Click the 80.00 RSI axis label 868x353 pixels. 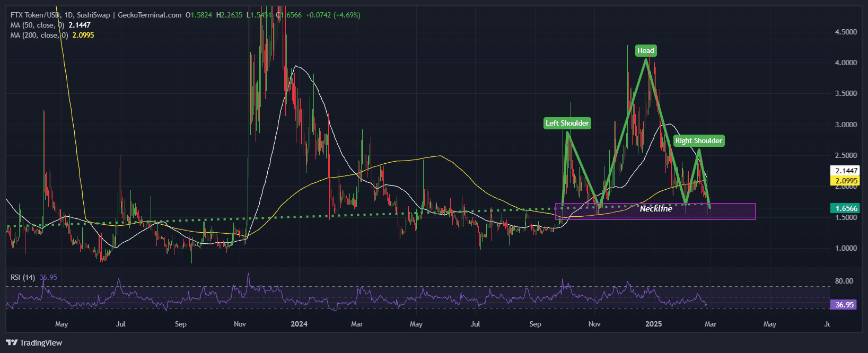(x=844, y=281)
